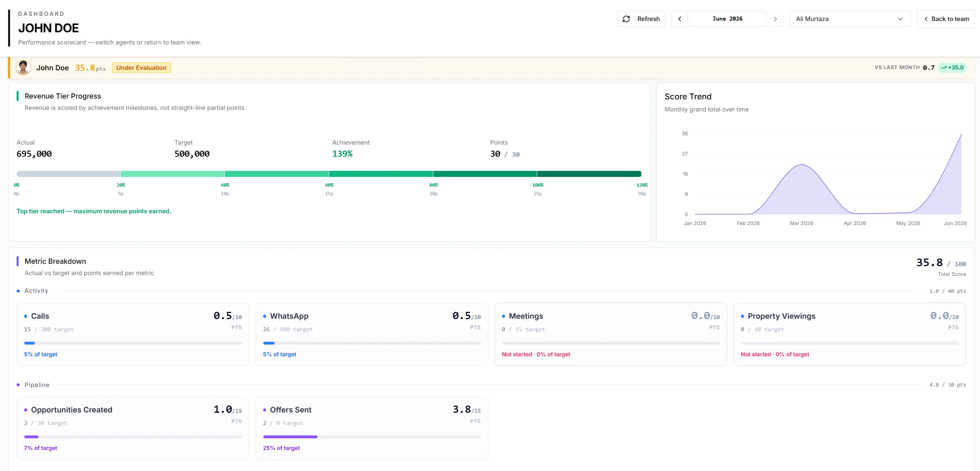Screen dimensions: 980x471
Task: Open the Opportunities Created card
Action: point(133,428)
